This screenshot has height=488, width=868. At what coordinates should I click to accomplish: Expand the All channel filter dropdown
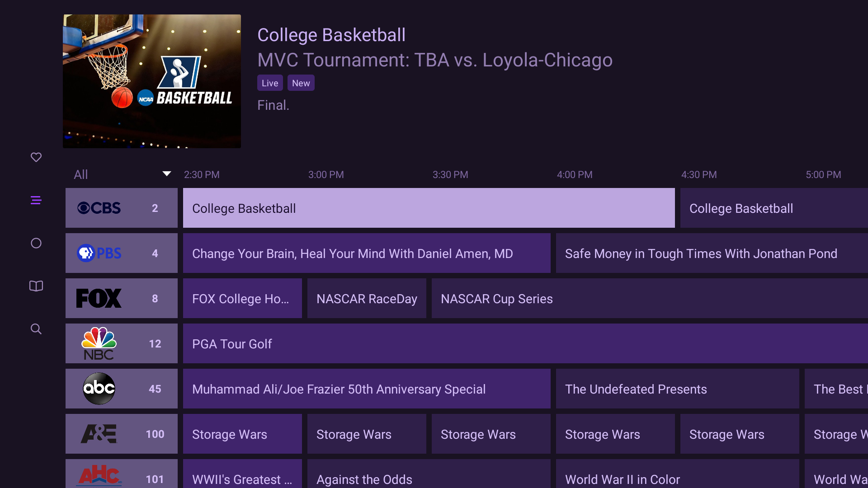[81, 174]
